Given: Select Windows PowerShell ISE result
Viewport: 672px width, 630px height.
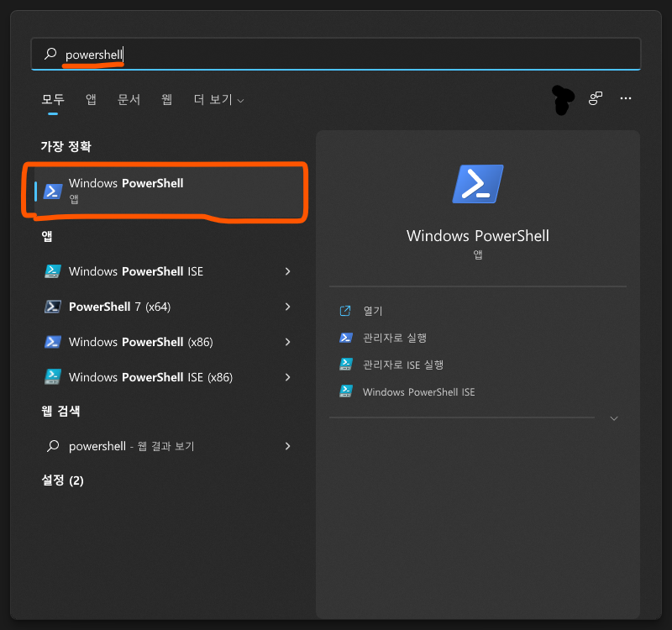Looking at the screenshot, I should click(167, 271).
